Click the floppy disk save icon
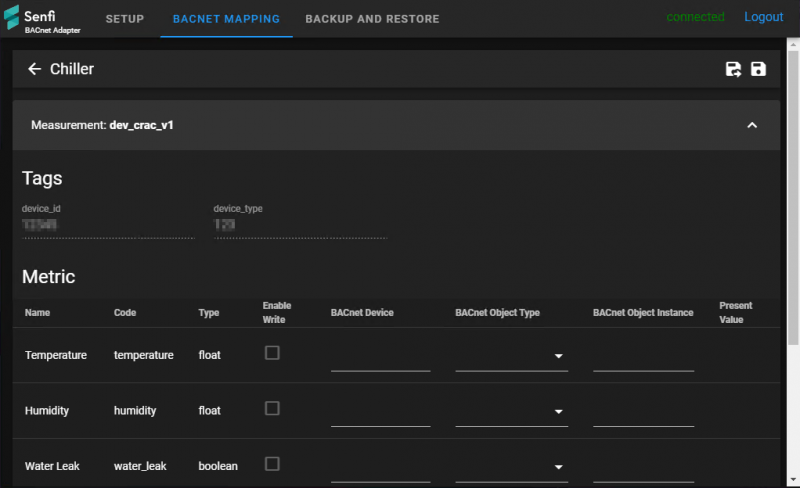The width and height of the screenshot is (800, 488). (x=758, y=69)
